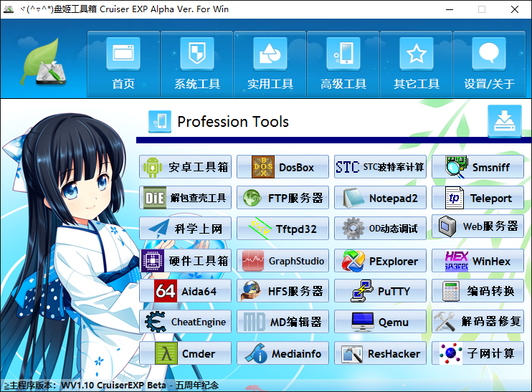532x392 pixels.
Task: Open the 首页 home tab
Action: coord(123,64)
